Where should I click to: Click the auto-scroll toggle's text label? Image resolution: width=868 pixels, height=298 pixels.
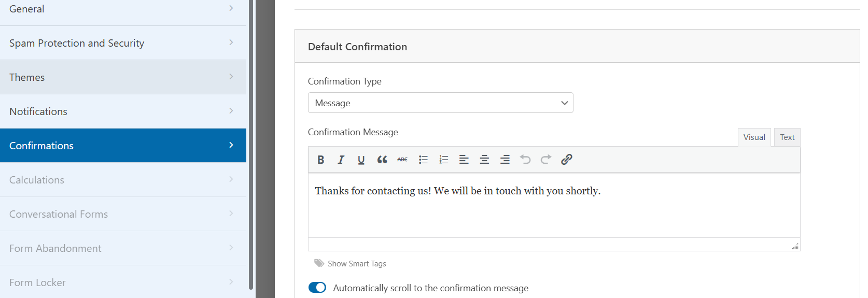(430, 288)
